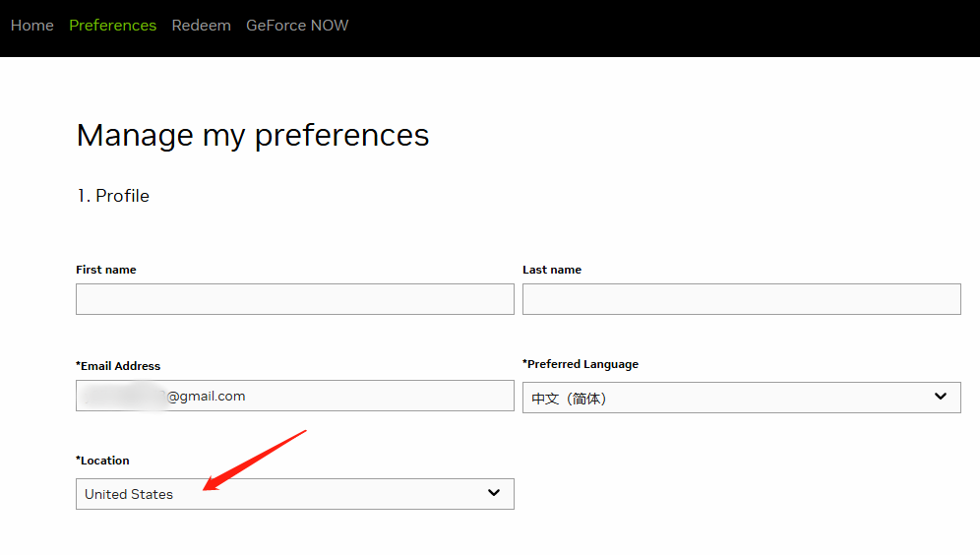Click the First name text field
This screenshot has height=555, width=980.
[x=294, y=299]
